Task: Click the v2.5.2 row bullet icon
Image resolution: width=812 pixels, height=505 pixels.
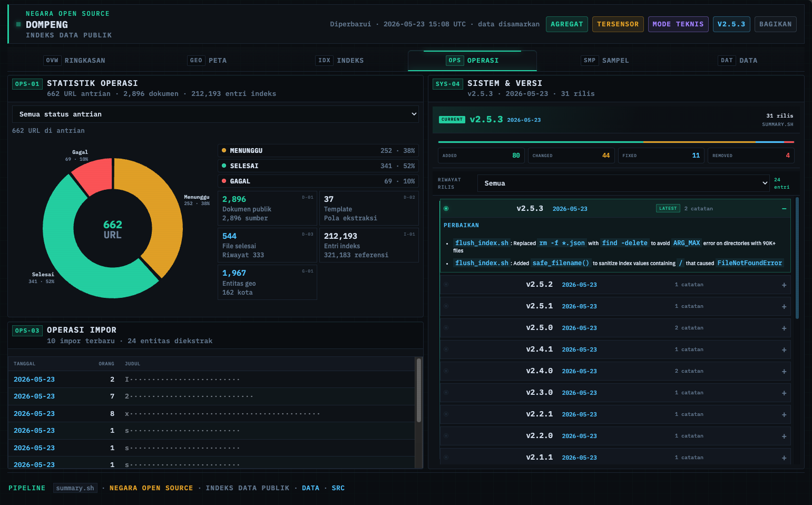Action: pos(446,285)
